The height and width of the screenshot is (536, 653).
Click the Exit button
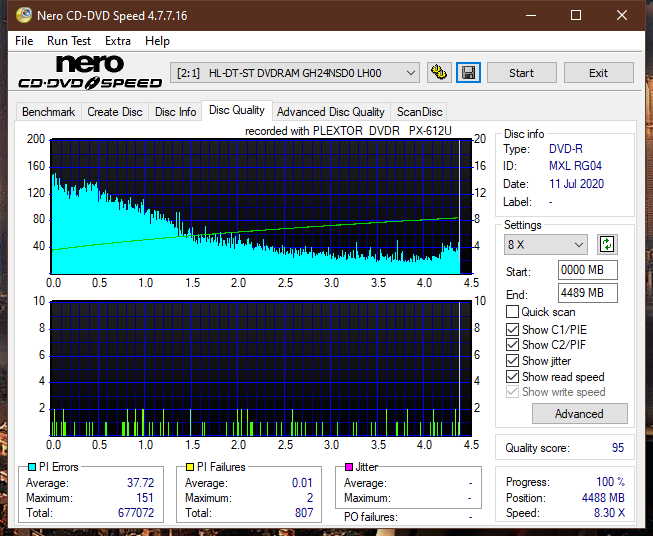pyautogui.click(x=598, y=73)
